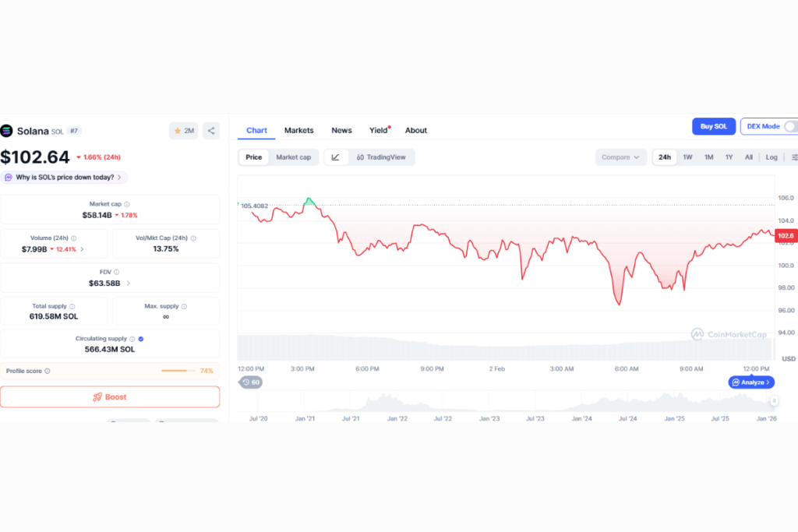Enable Log scale
Screen dimensions: 798x532
click(772, 157)
